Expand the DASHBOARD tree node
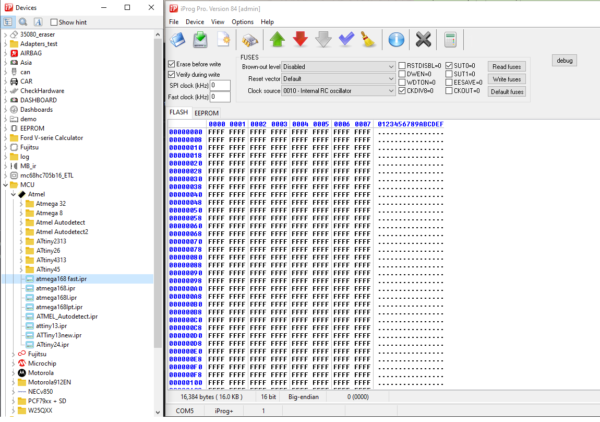The width and height of the screenshot is (600, 422). [5, 100]
